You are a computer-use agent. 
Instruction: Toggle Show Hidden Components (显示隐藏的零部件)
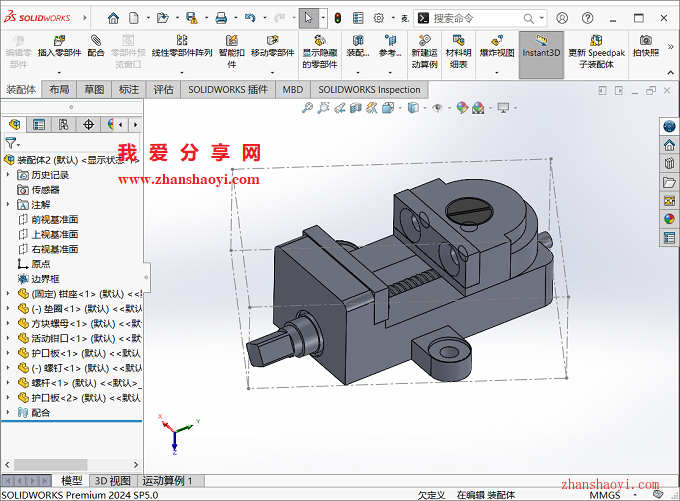[x=320, y=46]
